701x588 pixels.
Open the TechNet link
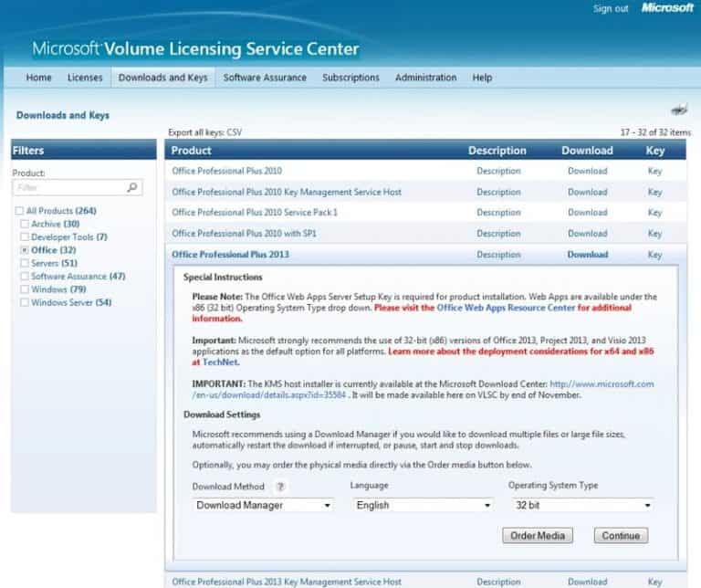point(220,362)
